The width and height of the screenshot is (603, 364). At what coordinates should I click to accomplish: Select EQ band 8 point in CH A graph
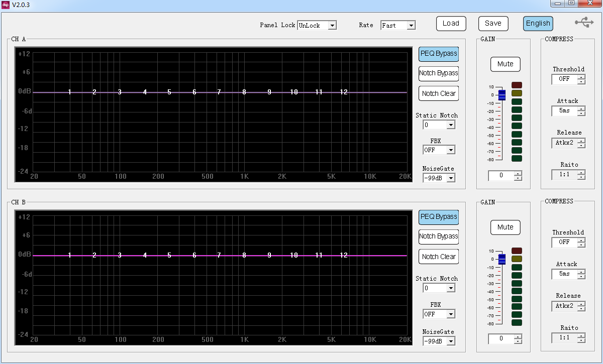(x=244, y=92)
